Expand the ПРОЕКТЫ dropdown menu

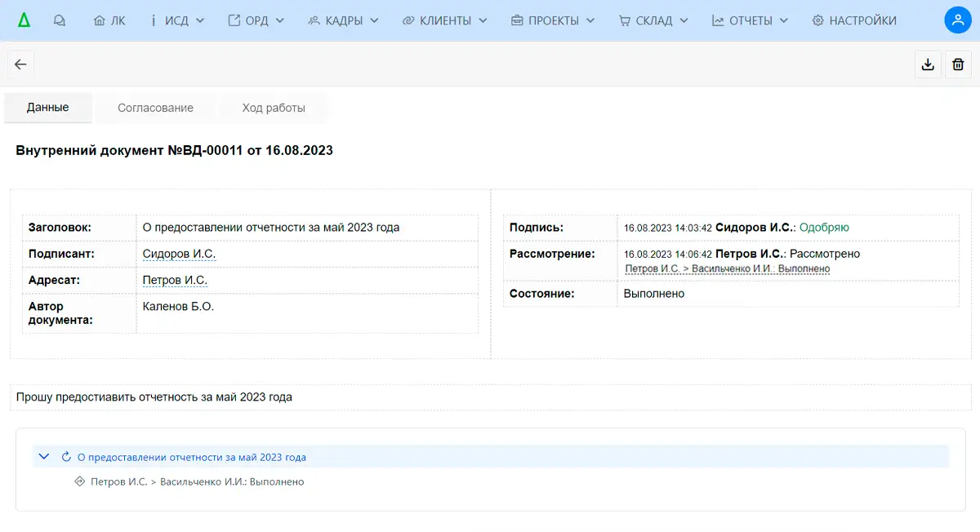click(x=554, y=21)
